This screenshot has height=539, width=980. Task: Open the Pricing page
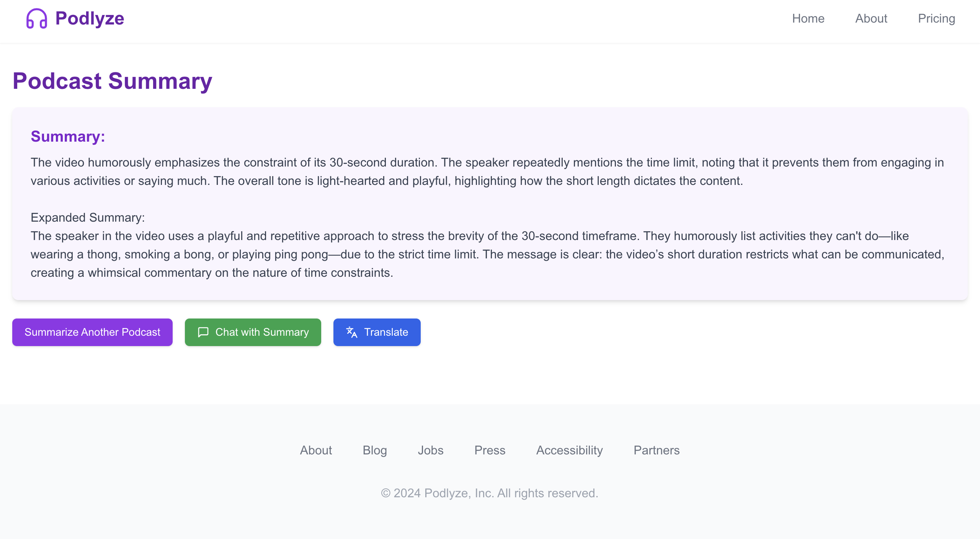click(936, 18)
